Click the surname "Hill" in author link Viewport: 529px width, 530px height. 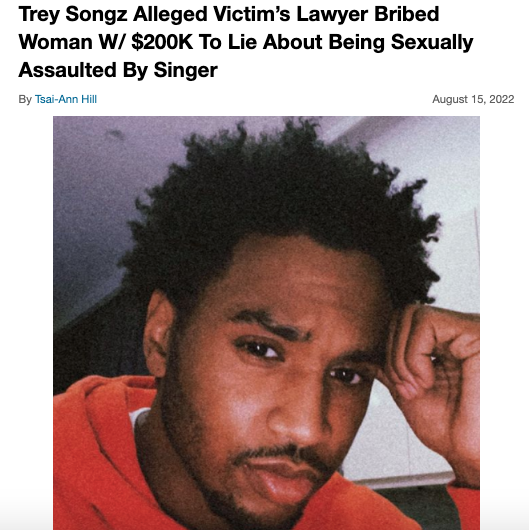click(x=89, y=99)
